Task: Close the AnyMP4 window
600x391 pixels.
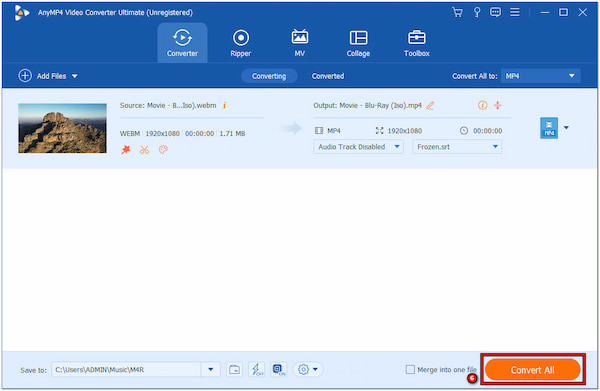Action: pyautogui.click(x=582, y=12)
